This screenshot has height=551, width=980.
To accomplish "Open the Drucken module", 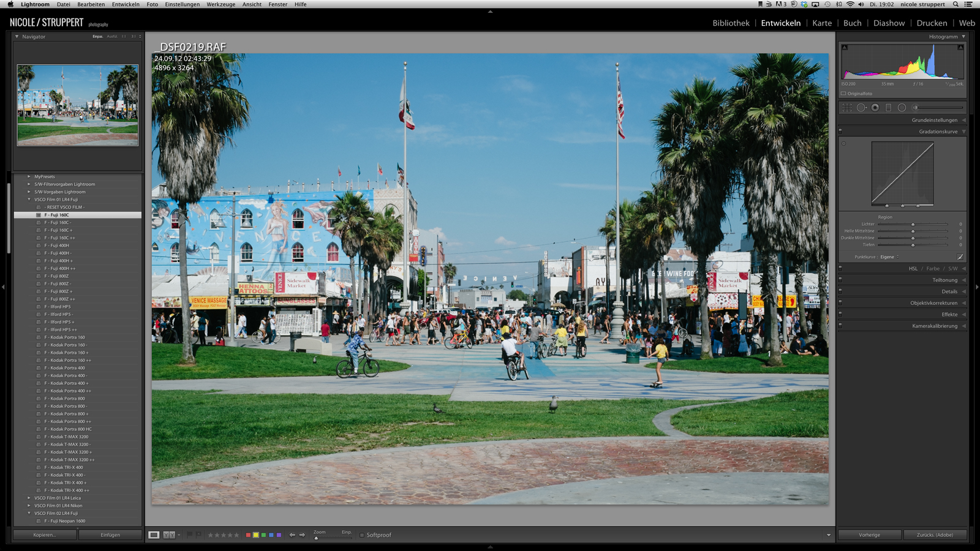I will 932,23.
